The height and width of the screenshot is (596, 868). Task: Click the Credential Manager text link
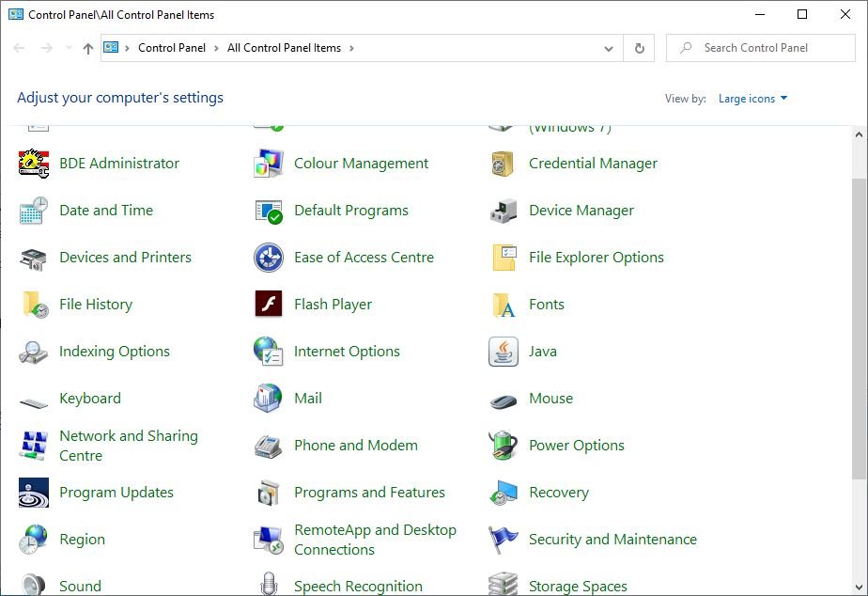(593, 164)
